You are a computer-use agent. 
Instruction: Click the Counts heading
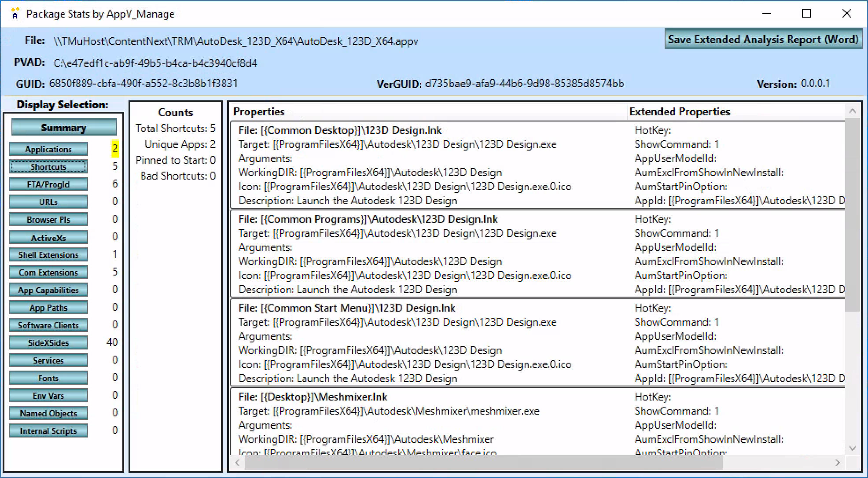point(176,112)
